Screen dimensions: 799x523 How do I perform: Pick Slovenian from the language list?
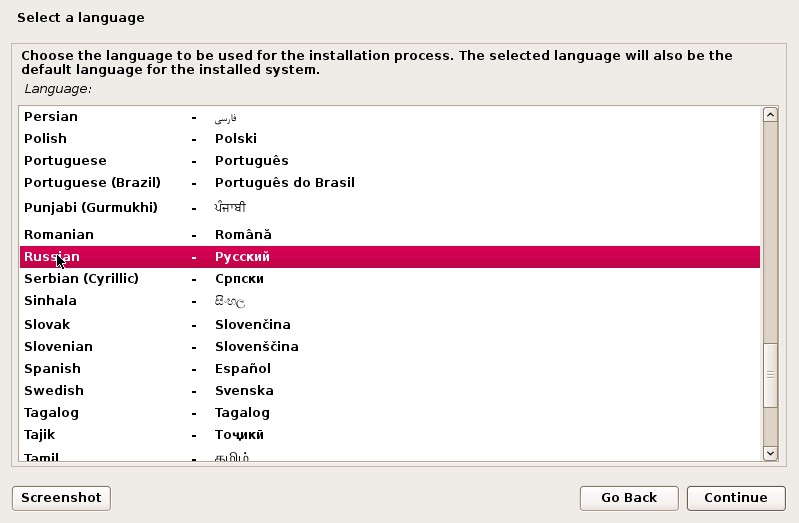tap(58, 347)
